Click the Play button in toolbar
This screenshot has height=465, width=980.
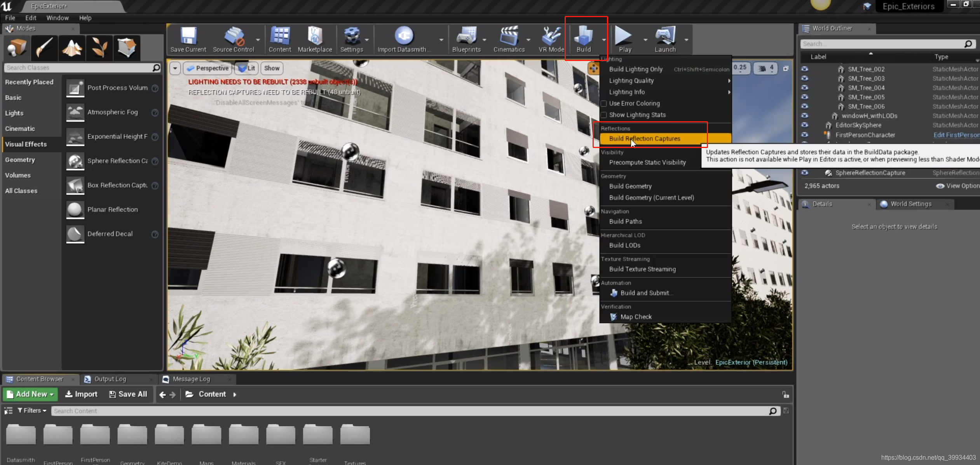pyautogui.click(x=624, y=40)
